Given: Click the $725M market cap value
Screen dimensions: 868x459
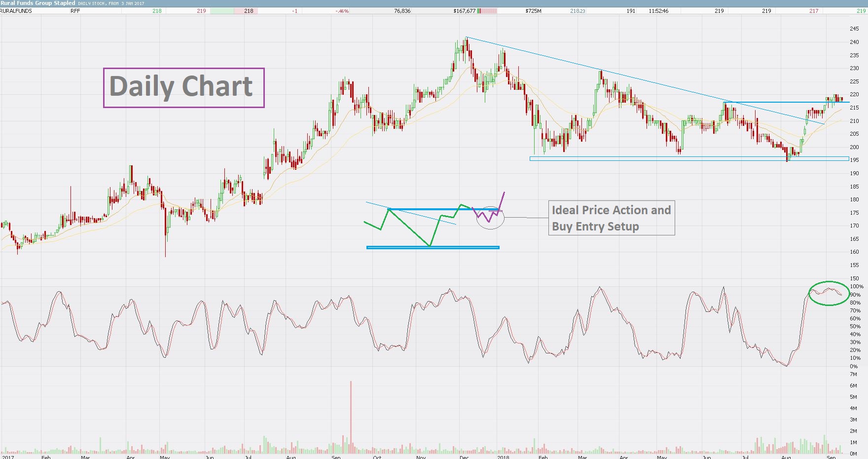Looking at the screenshot, I should pos(533,11).
